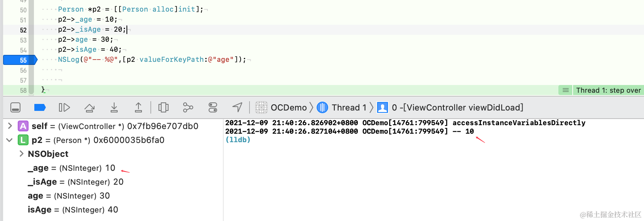Click the (lldb) prompt in console
The height and width of the screenshot is (221, 644).
(238, 140)
